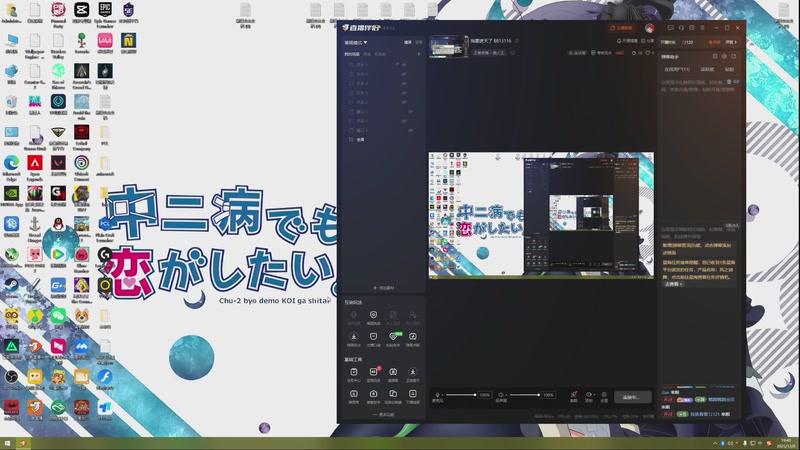Open the person-card tool in basic tools
Screen dimensions: 800x450
(x=412, y=394)
